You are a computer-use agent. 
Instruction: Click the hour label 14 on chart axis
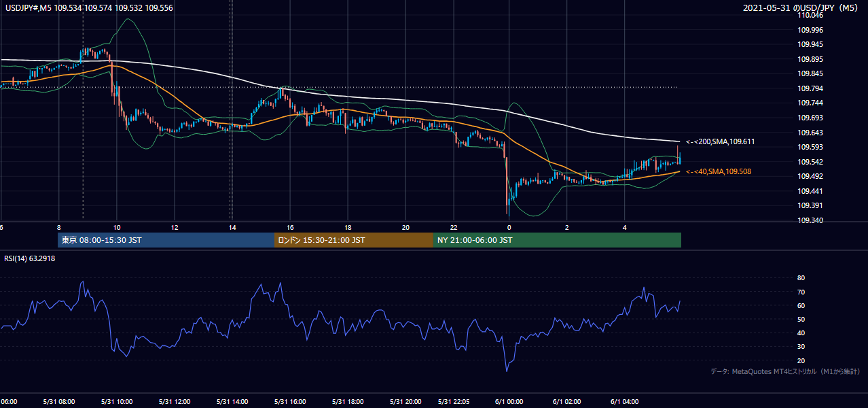[232, 227]
